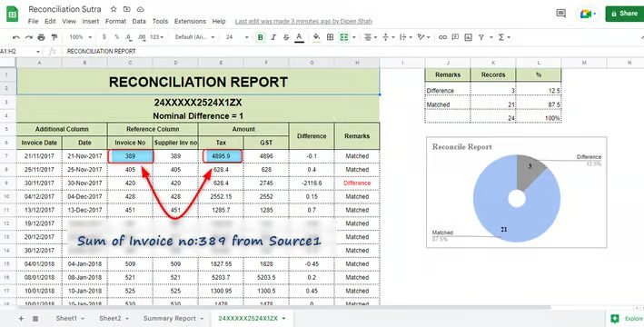Open horizontal align dropdown
This screenshot has height=327, width=644.
(370, 37)
